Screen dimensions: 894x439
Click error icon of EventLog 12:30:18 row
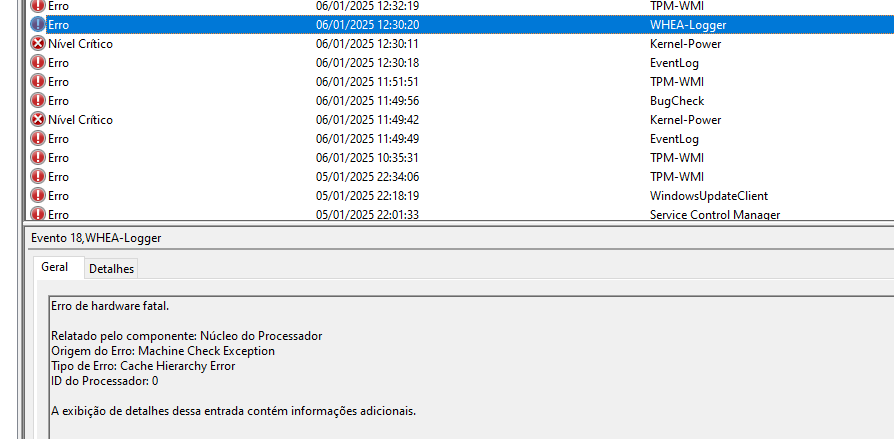click(x=38, y=63)
